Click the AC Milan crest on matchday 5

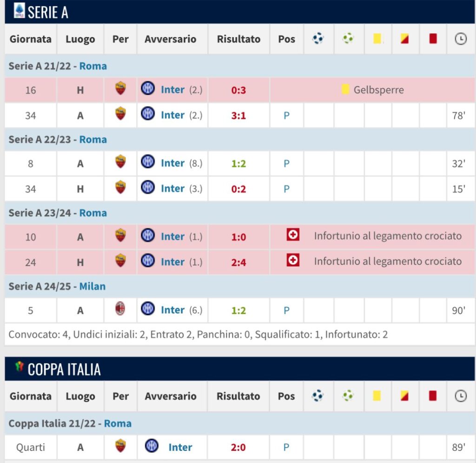click(x=120, y=309)
